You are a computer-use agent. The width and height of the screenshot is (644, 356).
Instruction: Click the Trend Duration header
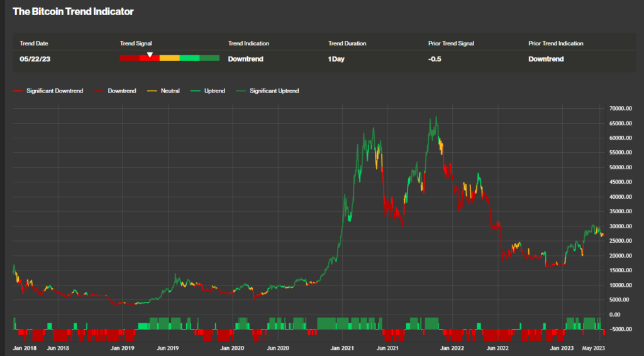347,43
